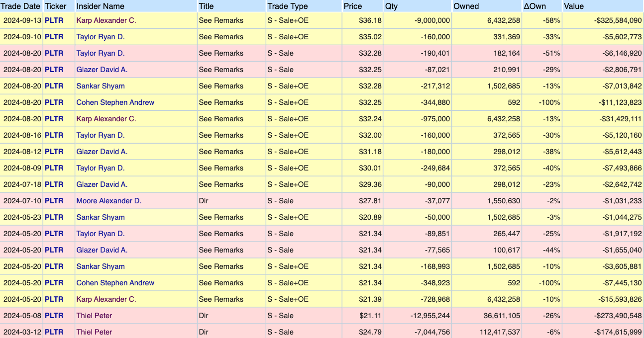The width and height of the screenshot is (644, 338).
Task: Open Sankar Shyam link in 2024-05-23 row
Action: 101,217
